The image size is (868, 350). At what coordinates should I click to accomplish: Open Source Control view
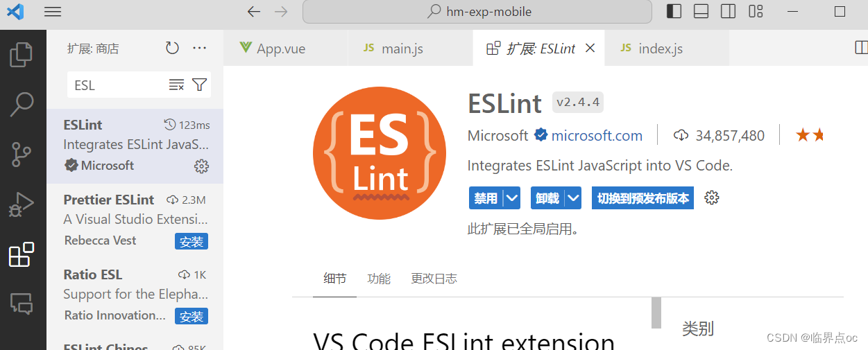[x=22, y=155]
